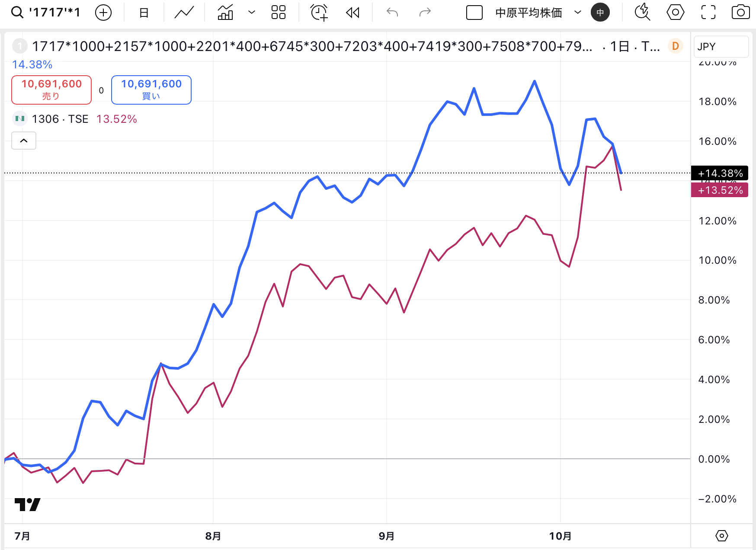Image resolution: width=756 pixels, height=550 pixels.
Task: Open the 日 time interval menu
Action: pos(144,13)
